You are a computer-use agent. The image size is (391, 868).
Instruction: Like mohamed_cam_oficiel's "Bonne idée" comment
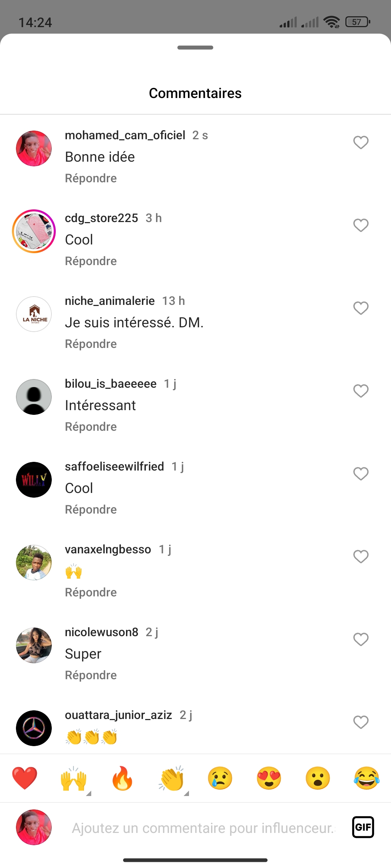[361, 142]
